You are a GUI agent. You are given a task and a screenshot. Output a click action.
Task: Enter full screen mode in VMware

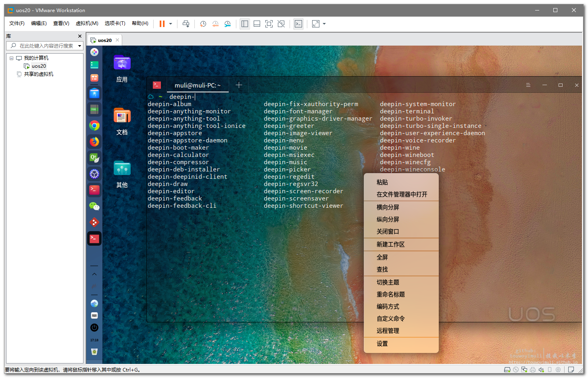click(x=269, y=24)
